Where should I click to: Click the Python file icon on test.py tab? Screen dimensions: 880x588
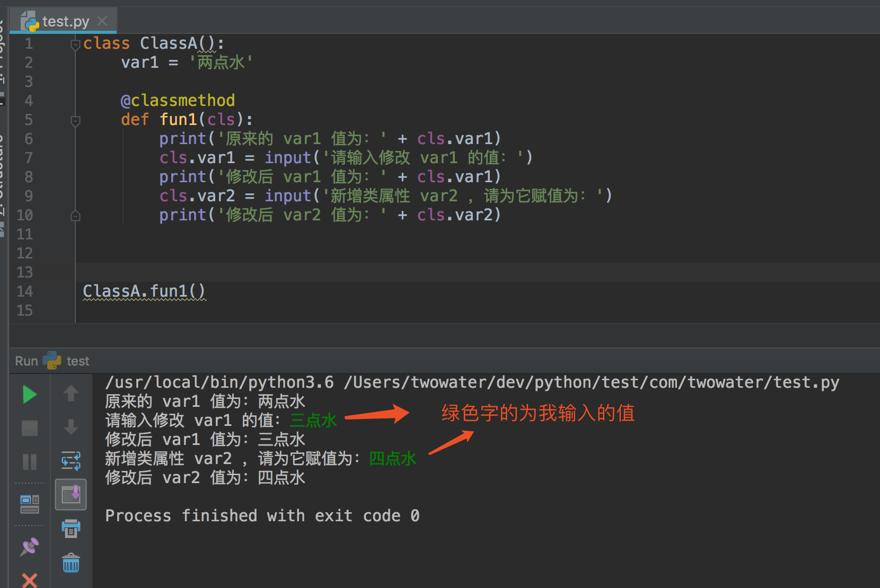(x=30, y=21)
